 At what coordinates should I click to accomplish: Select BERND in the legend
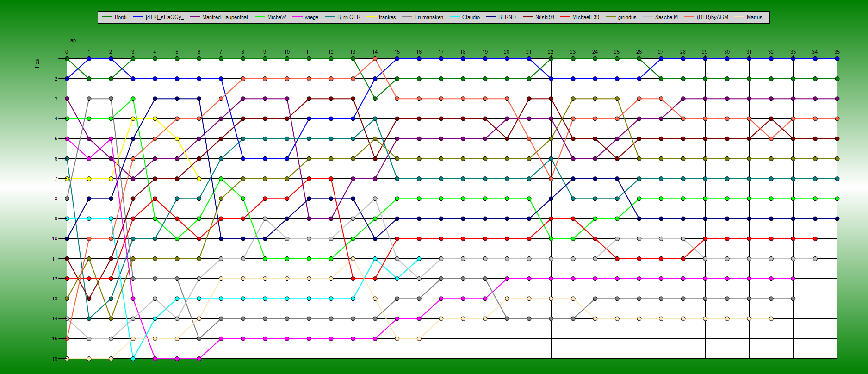(x=507, y=17)
